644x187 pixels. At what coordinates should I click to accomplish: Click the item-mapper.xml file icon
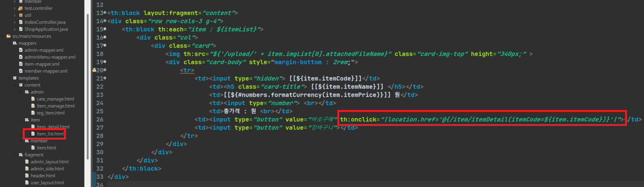[21, 64]
